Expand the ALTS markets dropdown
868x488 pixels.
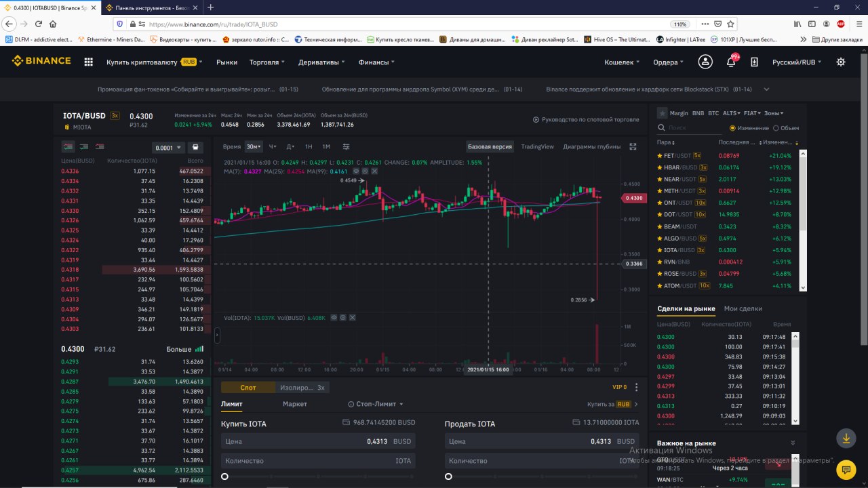coord(732,113)
